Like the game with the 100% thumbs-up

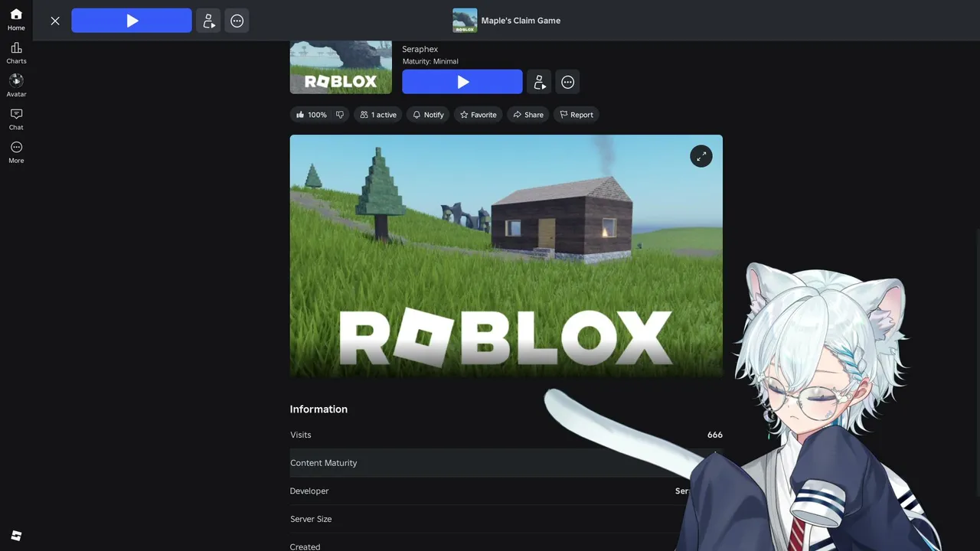tap(311, 115)
